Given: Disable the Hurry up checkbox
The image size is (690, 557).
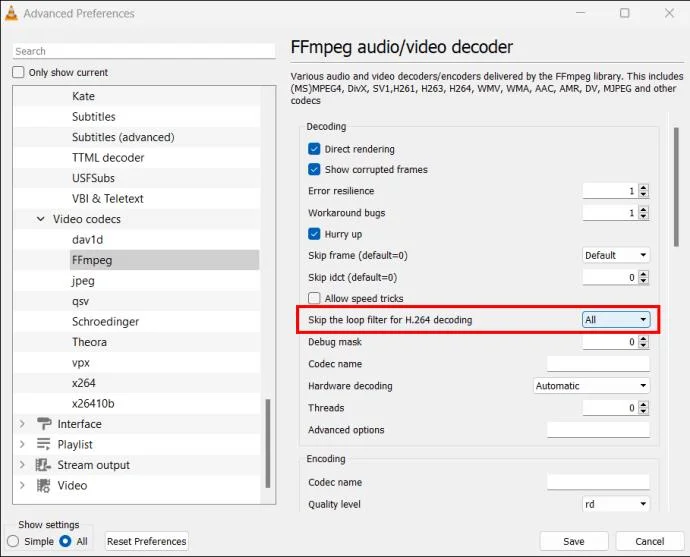Looking at the screenshot, I should [314, 234].
